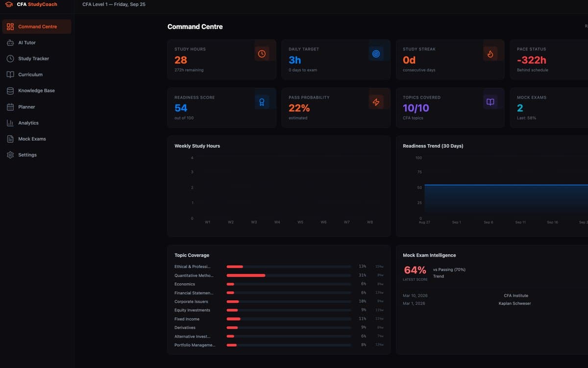Click the "Mar 10, 2026" mock exam date
588x368 pixels.
pos(414,296)
